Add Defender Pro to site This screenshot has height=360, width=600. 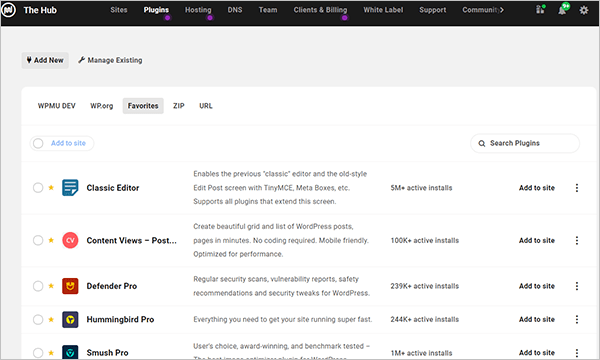click(x=536, y=286)
